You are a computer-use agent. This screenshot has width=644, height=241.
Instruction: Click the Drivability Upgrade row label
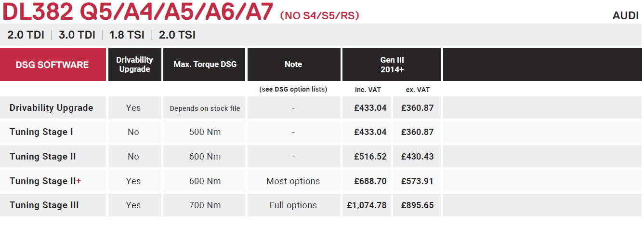52,107
